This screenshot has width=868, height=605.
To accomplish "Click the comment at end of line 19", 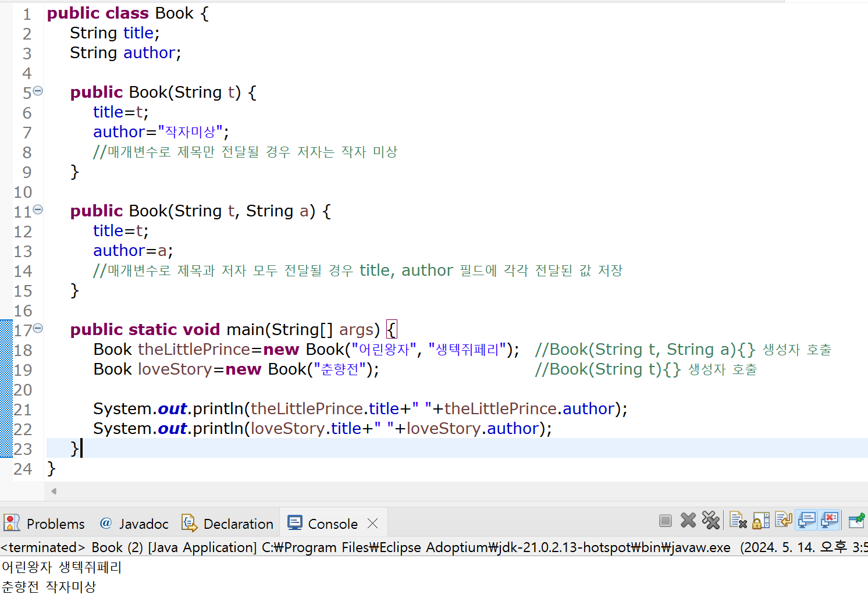I will pyautogui.click(x=646, y=369).
